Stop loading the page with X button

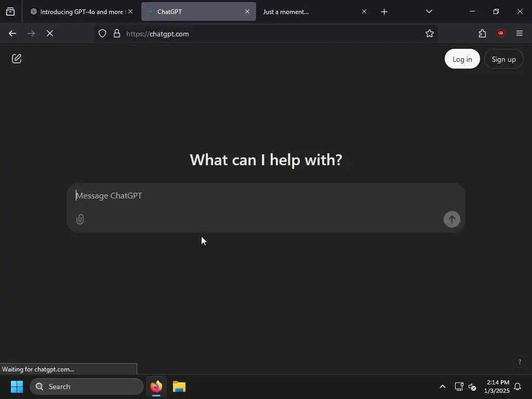click(49, 33)
